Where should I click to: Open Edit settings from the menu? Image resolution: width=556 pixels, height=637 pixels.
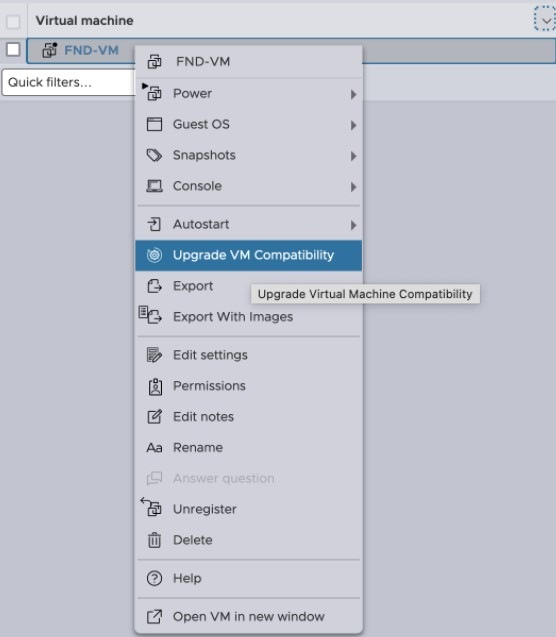tap(249, 355)
